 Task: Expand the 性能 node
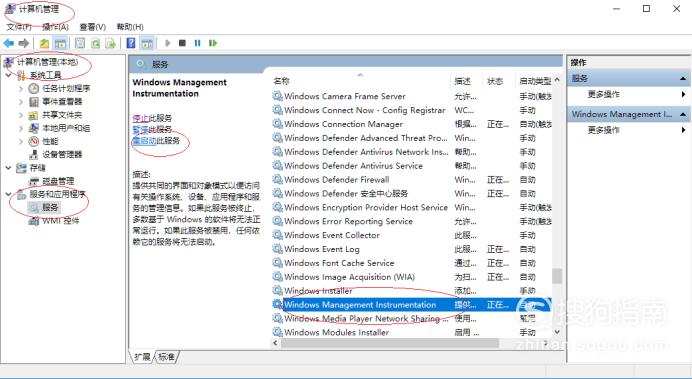[x=21, y=142]
